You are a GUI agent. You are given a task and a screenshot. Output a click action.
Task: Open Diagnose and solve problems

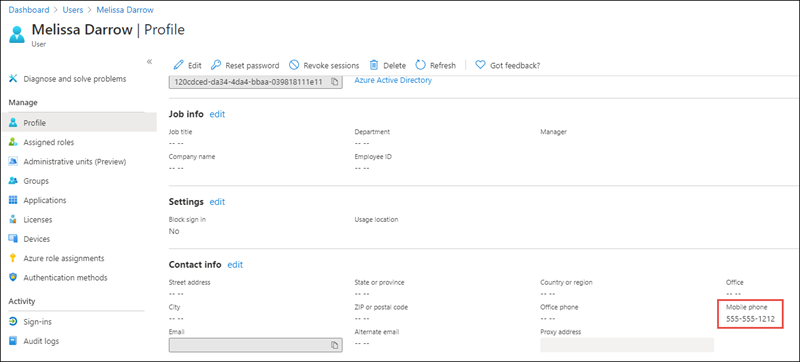(75, 79)
